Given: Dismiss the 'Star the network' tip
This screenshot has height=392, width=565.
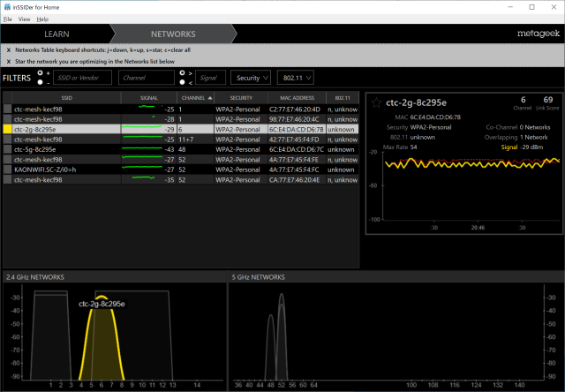Looking at the screenshot, I should point(8,62).
